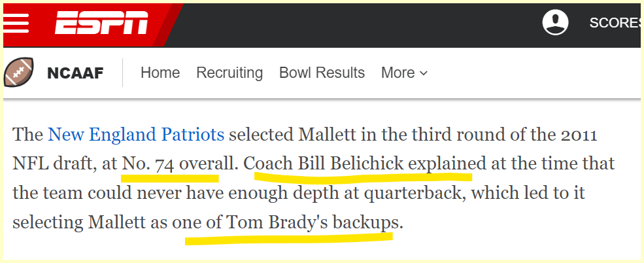
Task: Click 'Coach Bill Belichick explained' phrase
Action: (365, 164)
